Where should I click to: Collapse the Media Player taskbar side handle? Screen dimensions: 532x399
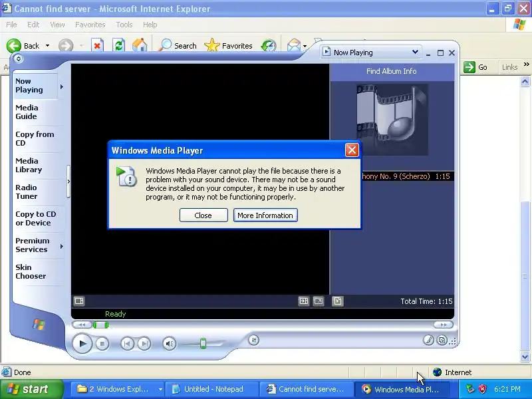[x=68, y=182]
